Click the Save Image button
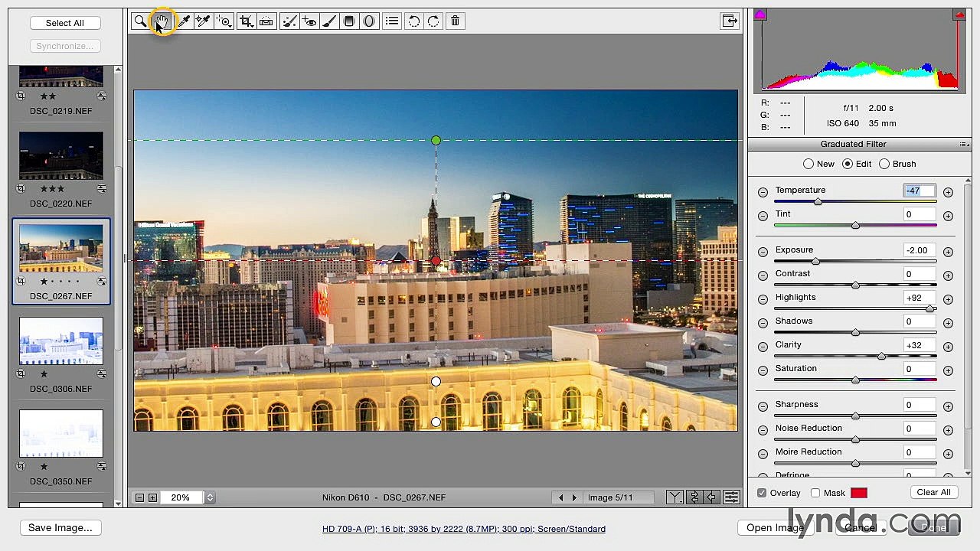Screen dimensions: 980x551 [60, 528]
